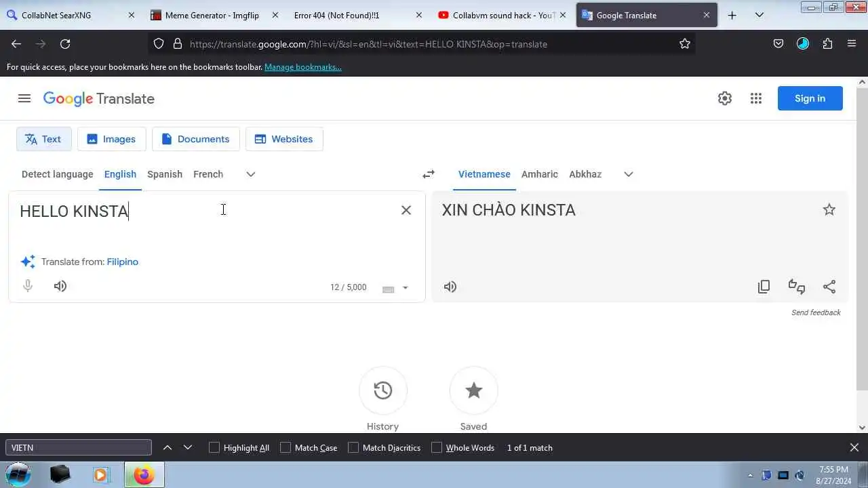868x488 pixels.
Task: Swap source and target languages
Action: click(x=429, y=174)
